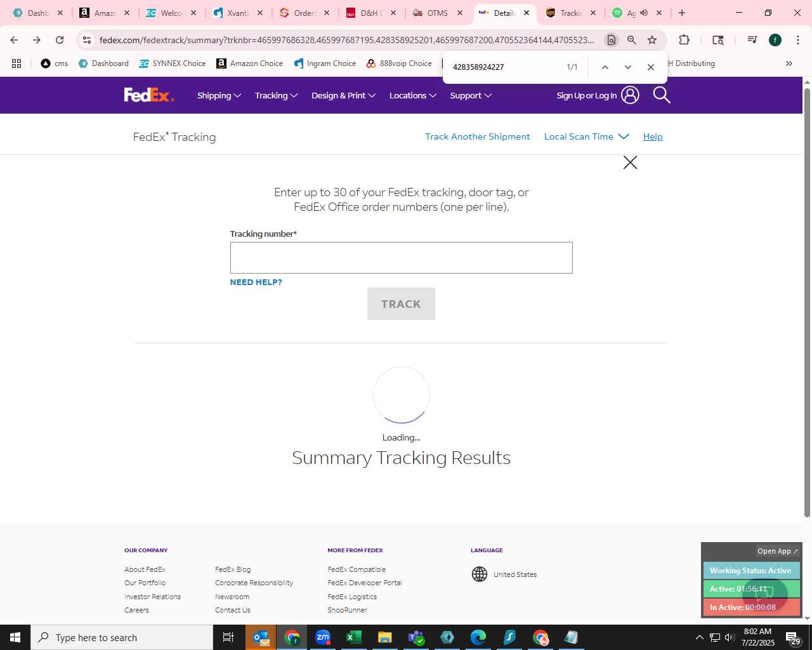Jump to previous find result arrow
Screen dimensions: 812x650
pos(605,67)
